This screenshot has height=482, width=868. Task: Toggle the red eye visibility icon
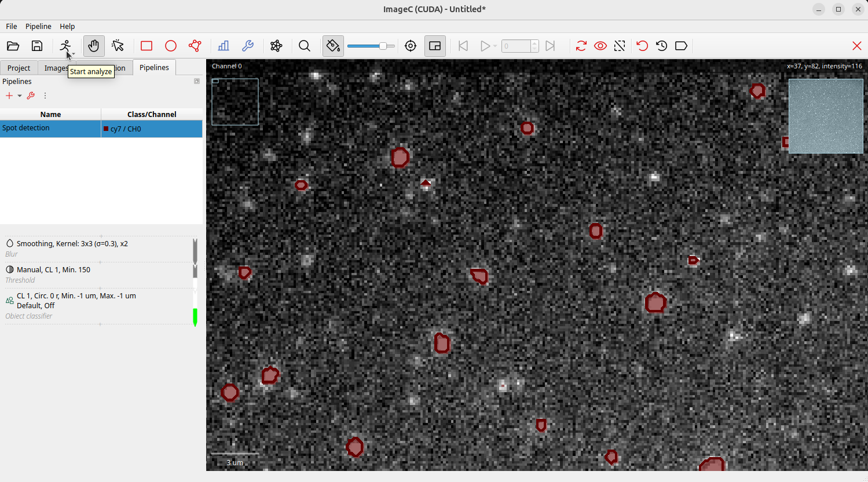tap(600, 46)
